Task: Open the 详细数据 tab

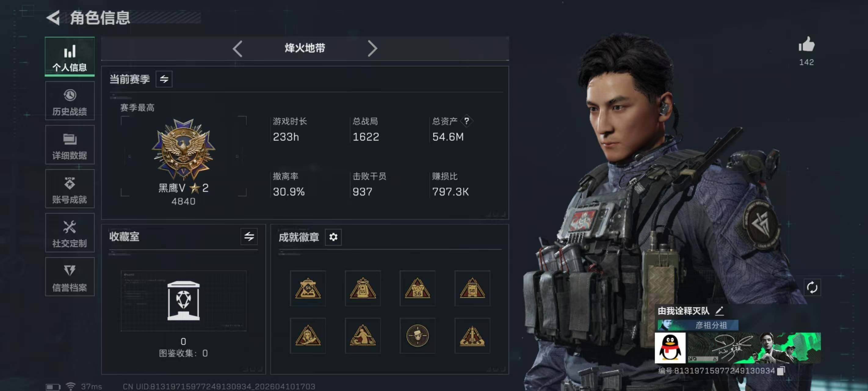Action: click(x=70, y=145)
